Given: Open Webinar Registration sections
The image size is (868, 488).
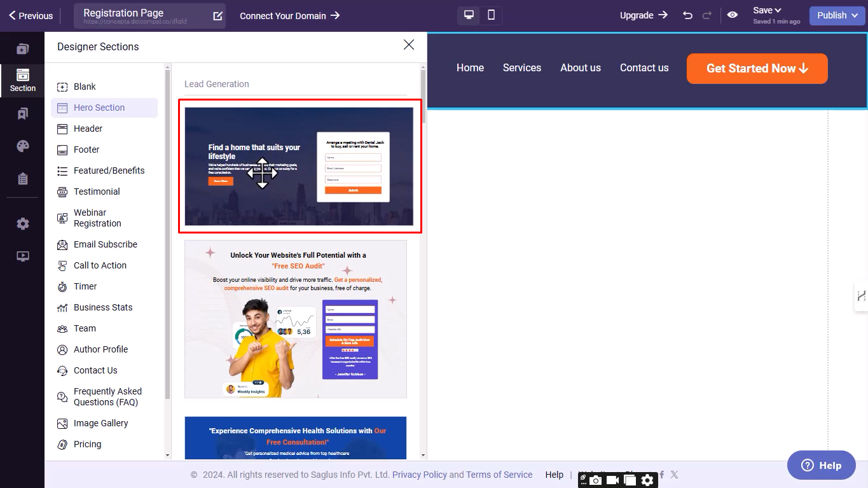Looking at the screenshot, I should point(104,218).
